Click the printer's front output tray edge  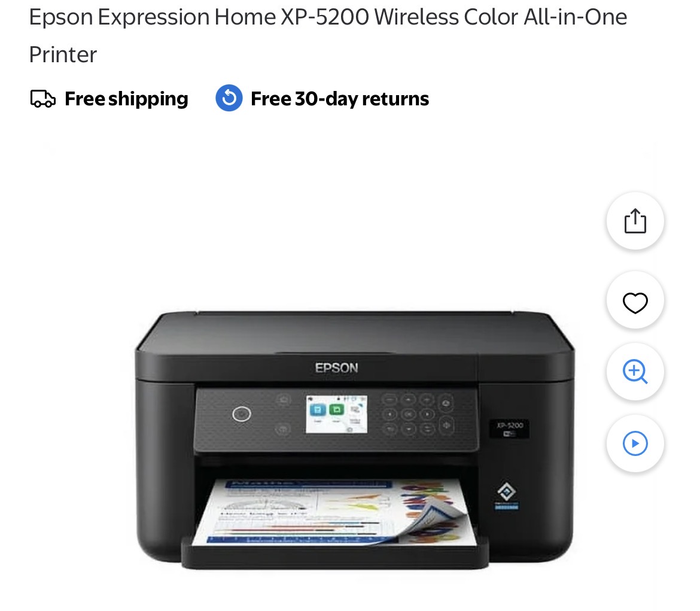point(335,557)
